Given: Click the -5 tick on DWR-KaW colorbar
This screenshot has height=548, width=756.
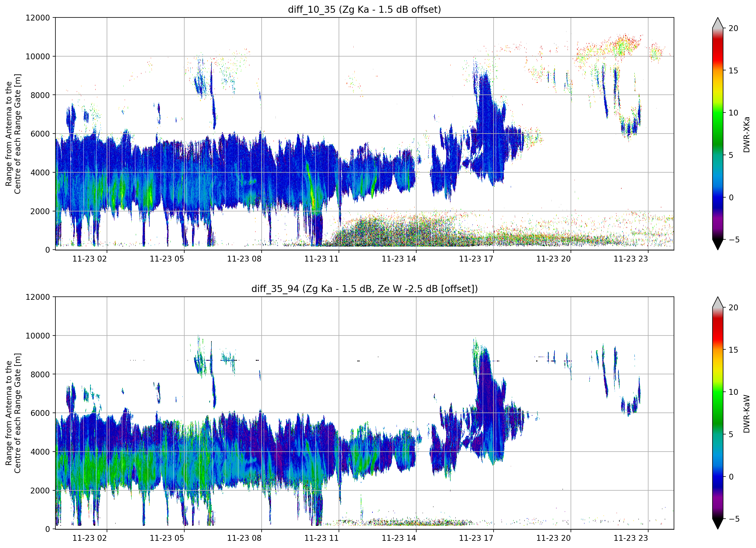Looking at the screenshot, I should [x=732, y=519].
